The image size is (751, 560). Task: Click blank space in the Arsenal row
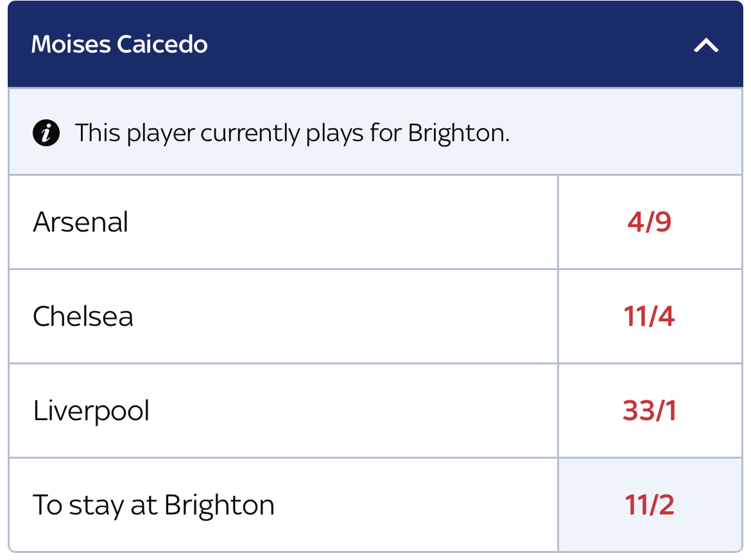335,222
